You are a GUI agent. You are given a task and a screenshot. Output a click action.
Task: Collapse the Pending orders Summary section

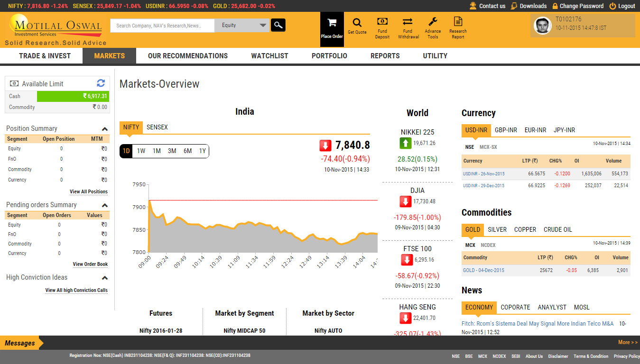(x=105, y=205)
